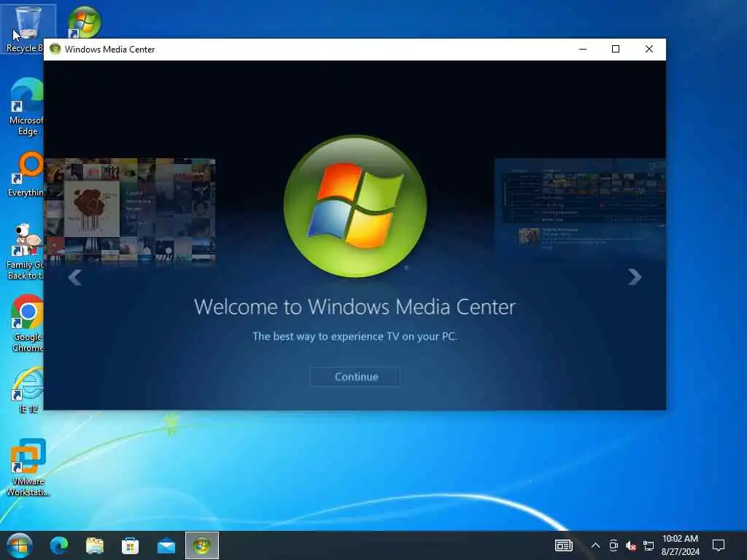The height and width of the screenshot is (560, 747).
Task: Open the notification center icon
Action: click(x=719, y=545)
